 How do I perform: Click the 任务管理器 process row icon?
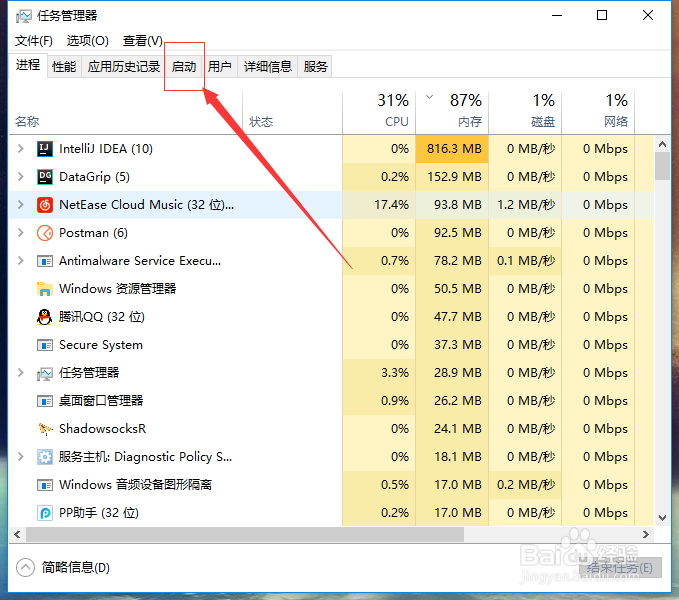pyautogui.click(x=45, y=373)
